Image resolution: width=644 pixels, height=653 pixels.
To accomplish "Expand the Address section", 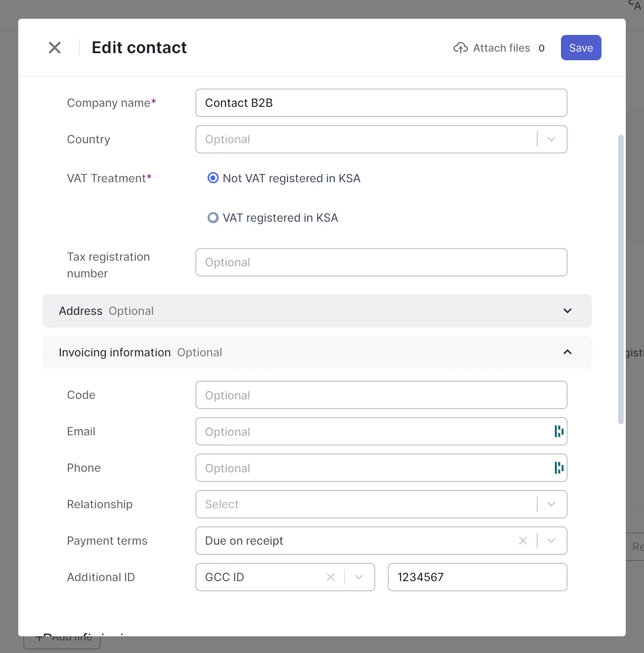I will (x=568, y=311).
